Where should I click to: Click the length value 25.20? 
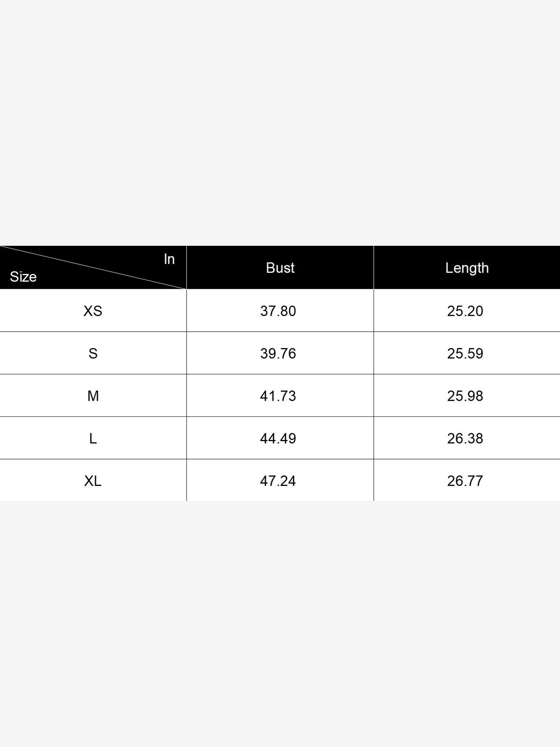pyautogui.click(x=465, y=311)
